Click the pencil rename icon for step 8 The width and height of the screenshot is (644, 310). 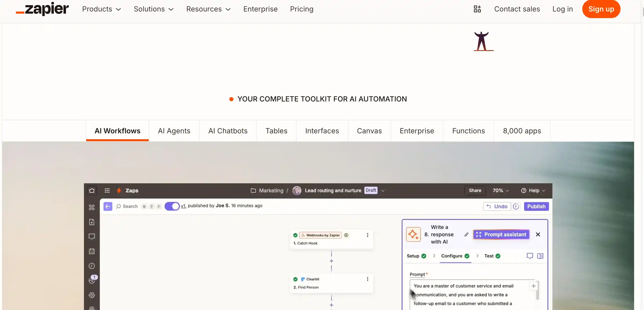tap(466, 234)
